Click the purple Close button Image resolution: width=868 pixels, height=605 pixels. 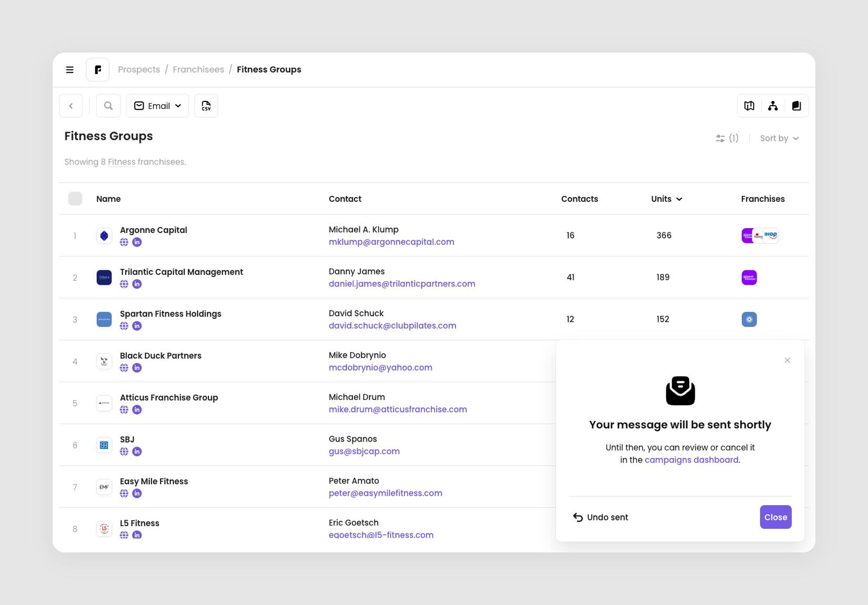point(775,518)
